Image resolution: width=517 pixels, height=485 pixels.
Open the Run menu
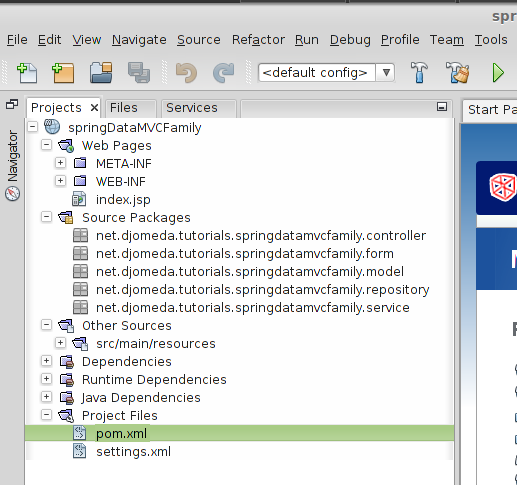pos(307,40)
